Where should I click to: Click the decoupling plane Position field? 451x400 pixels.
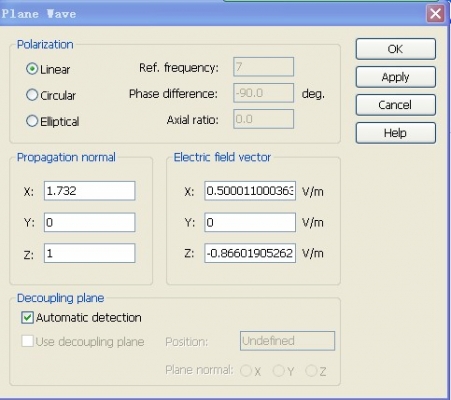click(287, 341)
